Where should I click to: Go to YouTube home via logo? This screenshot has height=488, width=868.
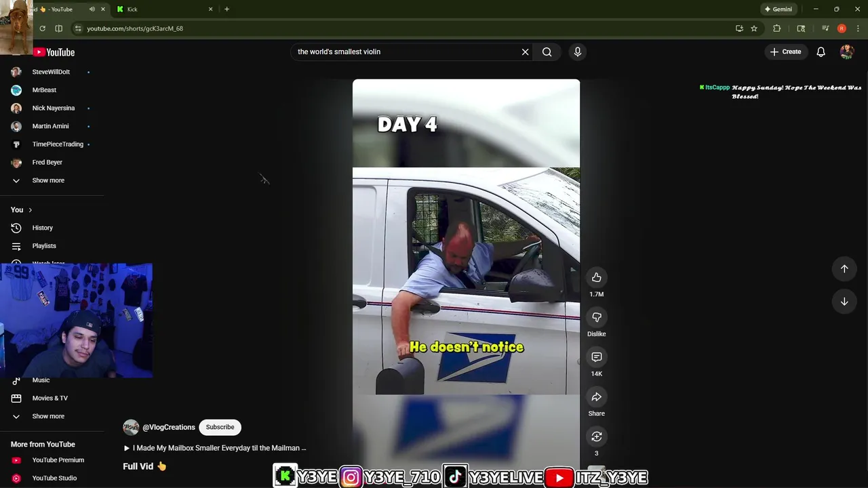(x=54, y=52)
